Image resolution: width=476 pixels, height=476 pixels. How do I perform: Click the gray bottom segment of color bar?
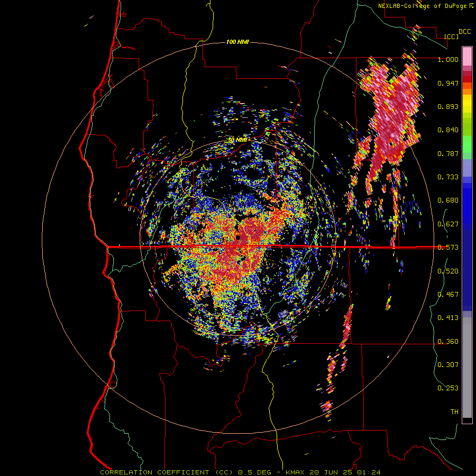(467, 368)
